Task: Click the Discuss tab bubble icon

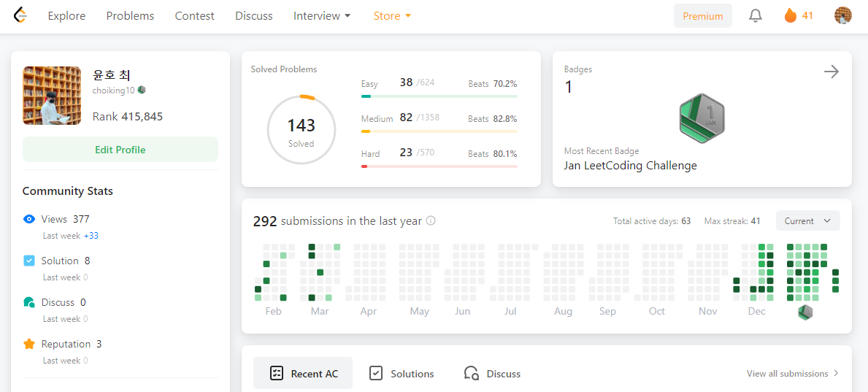Action: coord(472,373)
